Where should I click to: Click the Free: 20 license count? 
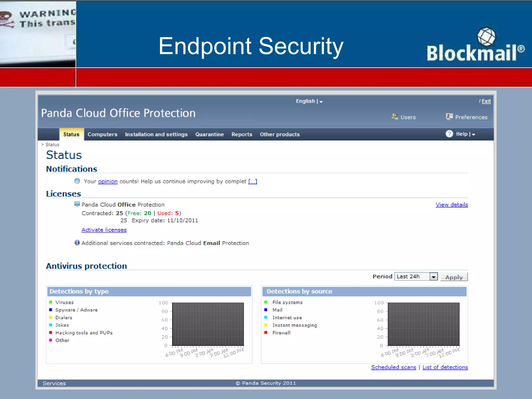pos(139,213)
